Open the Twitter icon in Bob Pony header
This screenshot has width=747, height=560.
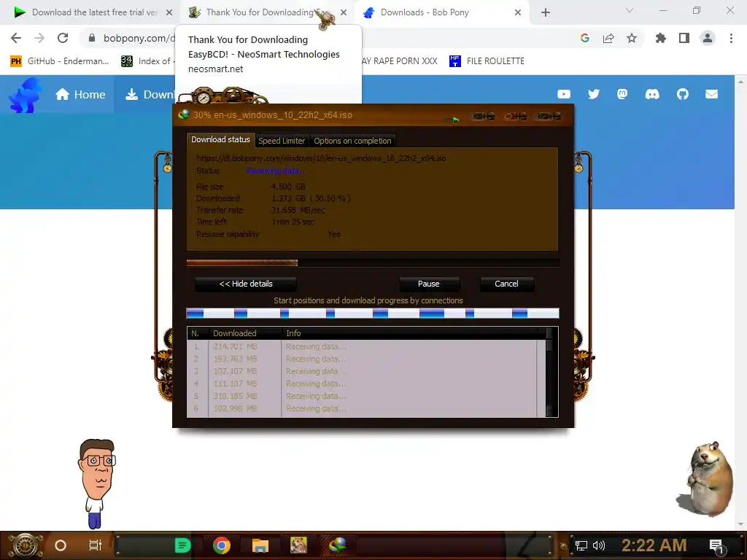point(594,94)
